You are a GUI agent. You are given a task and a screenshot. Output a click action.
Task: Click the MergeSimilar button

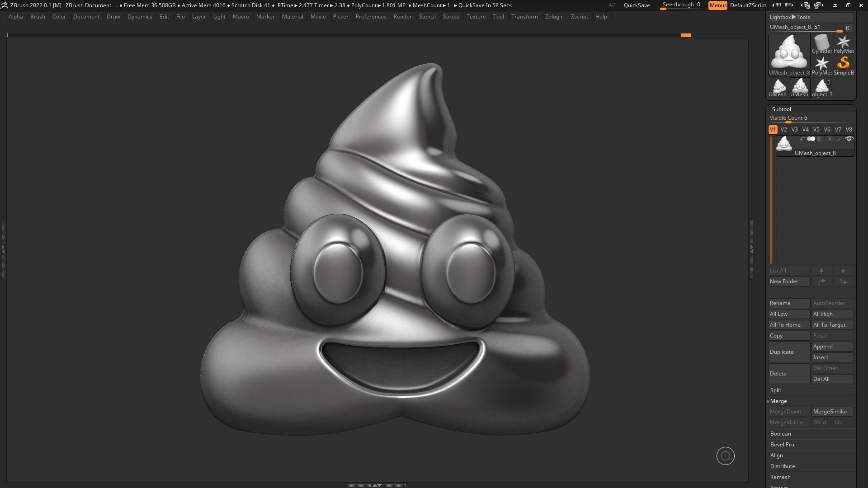tap(833, 412)
